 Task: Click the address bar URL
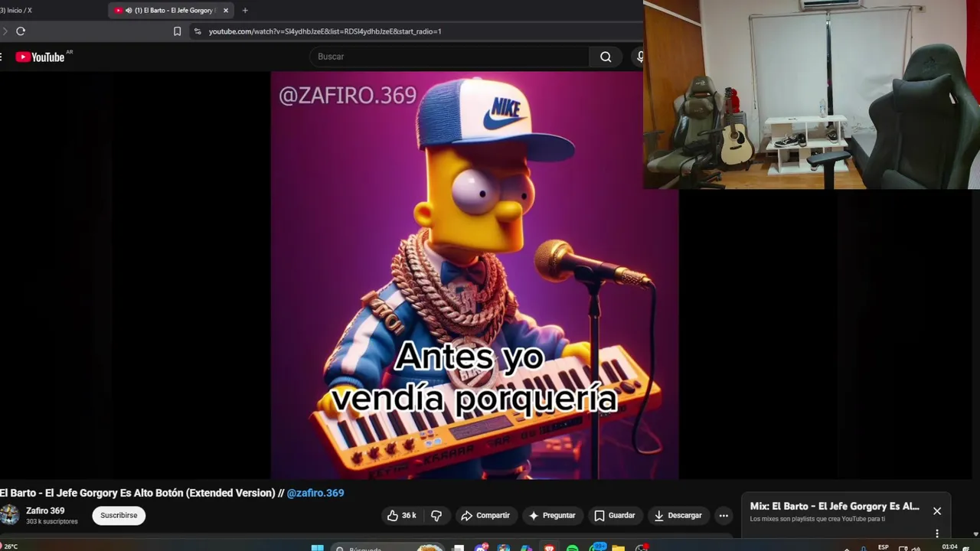[325, 31]
